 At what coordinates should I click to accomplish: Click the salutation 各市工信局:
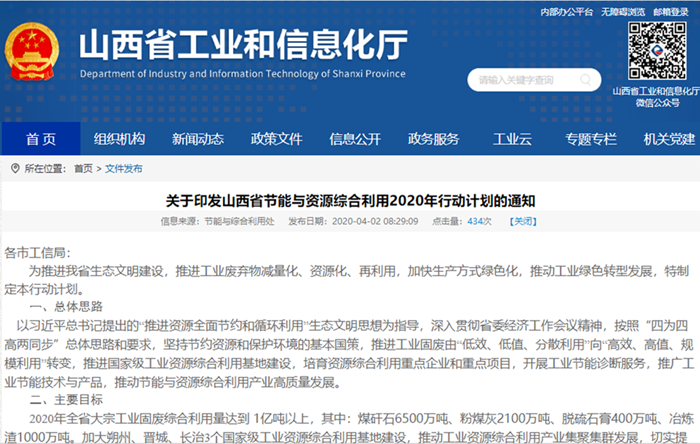(37, 253)
